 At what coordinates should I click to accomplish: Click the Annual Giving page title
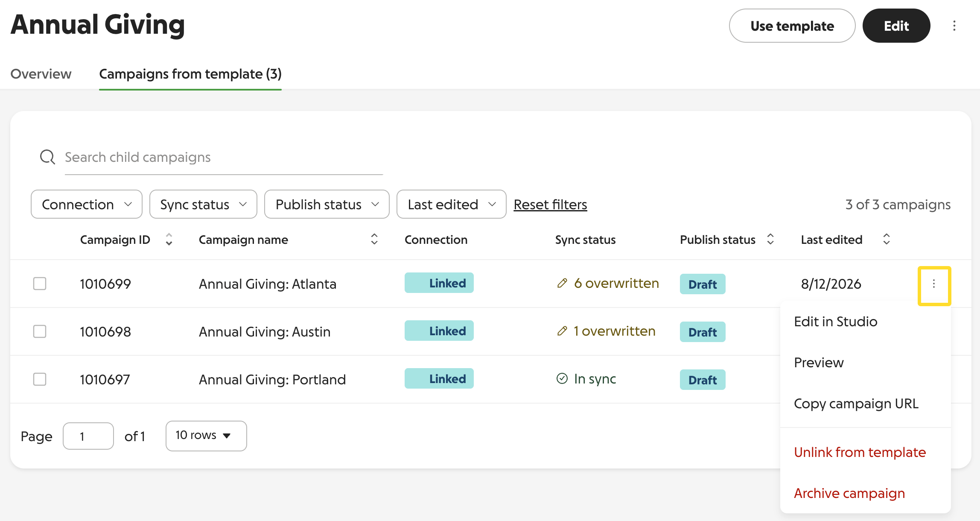pyautogui.click(x=98, y=24)
